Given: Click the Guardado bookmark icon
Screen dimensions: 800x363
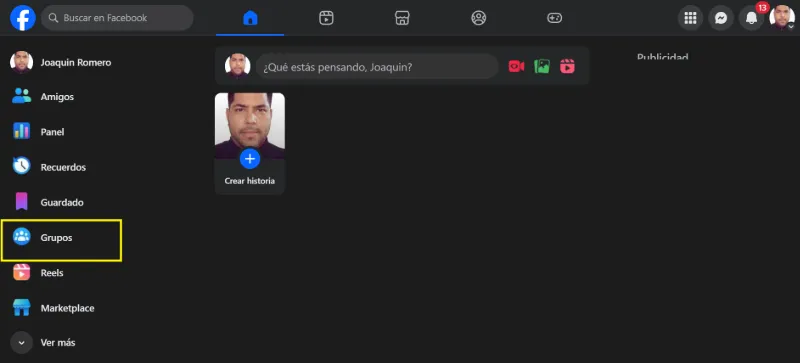Looking at the screenshot, I should click(21, 202).
